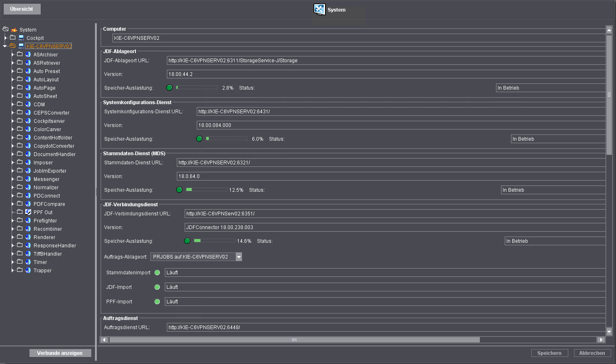
Task: Click the JDF-Verbindungsdienst green status indicator
Action: point(187,241)
